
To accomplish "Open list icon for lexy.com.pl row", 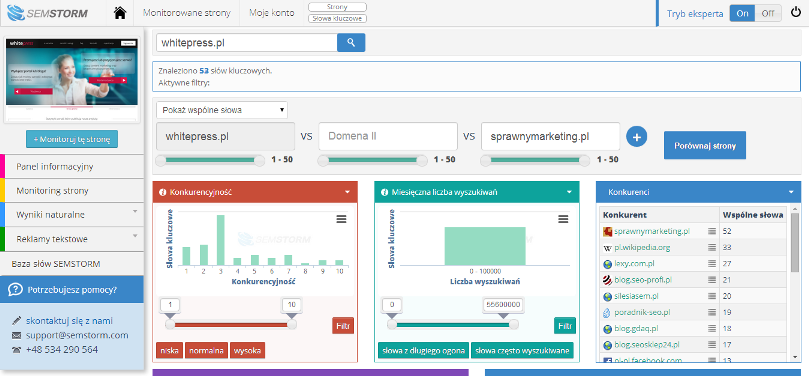I will [712, 264].
